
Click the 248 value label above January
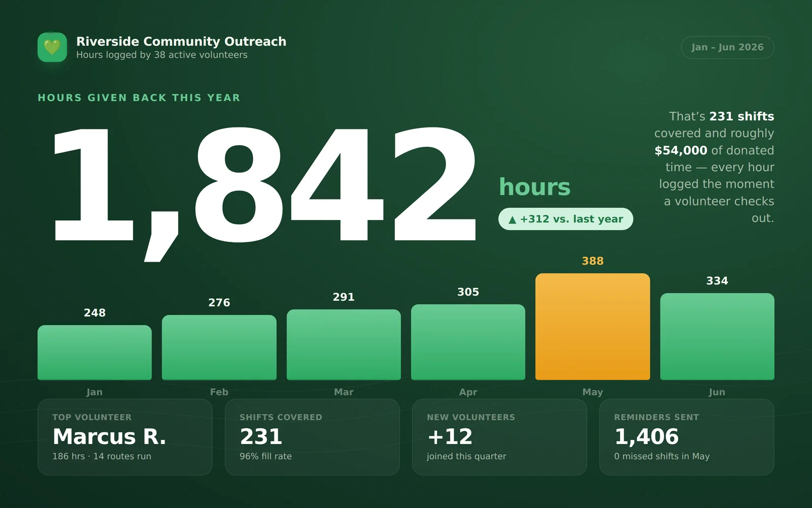[94, 313]
